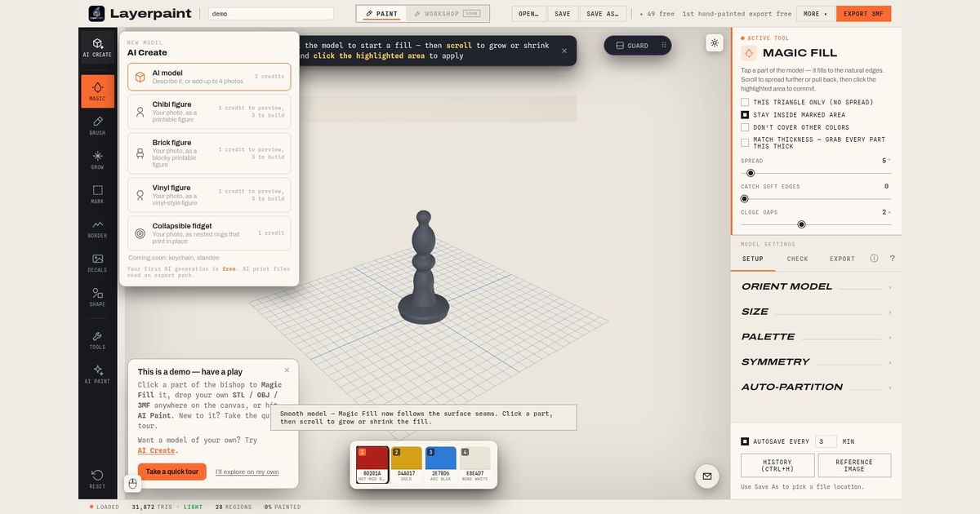Viewport: 980px width, 514px height.
Task: Choose the Brick figure option
Action: click(209, 153)
